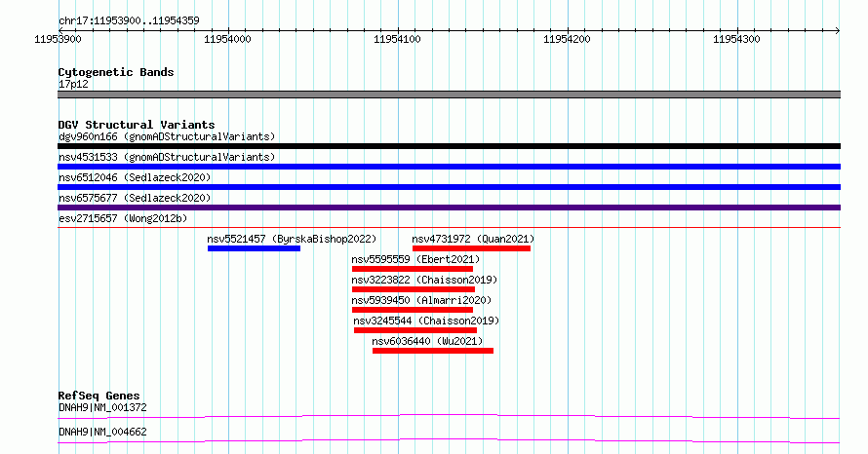Open variant nsv4531533 (gnomADStructuralVariants) label

[x=167, y=157]
